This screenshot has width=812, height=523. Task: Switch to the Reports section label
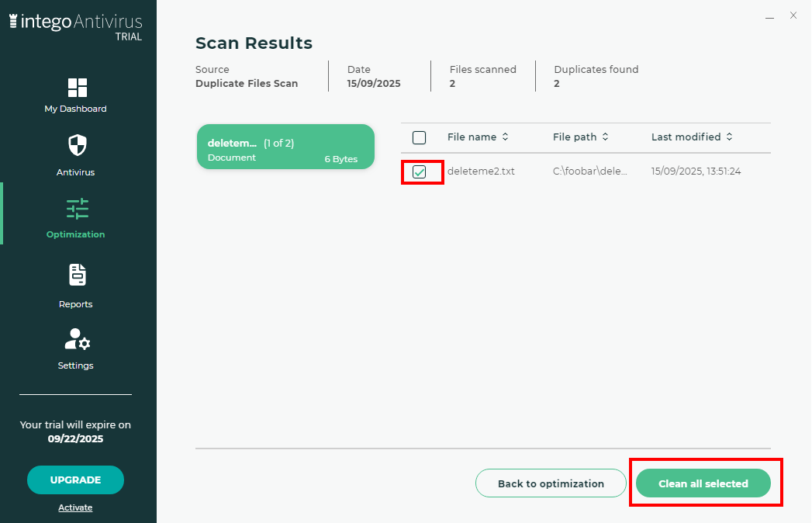tap(76, 304)
